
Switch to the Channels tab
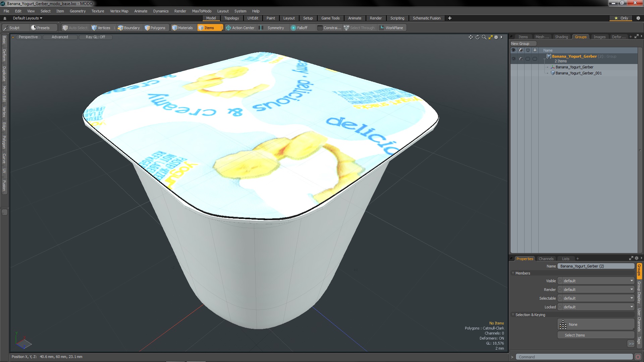click(x=546, y=259)
